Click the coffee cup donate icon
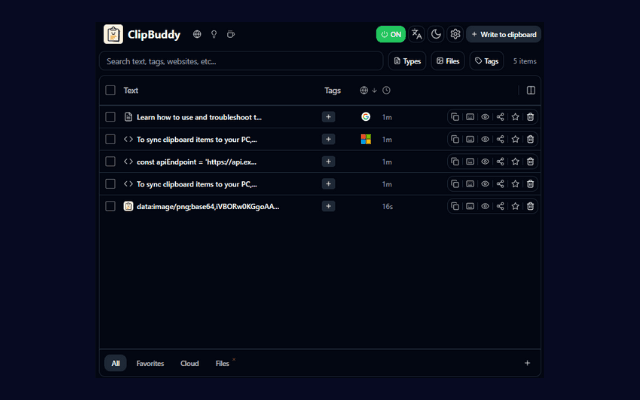640x400 pixels. point(231,34)
